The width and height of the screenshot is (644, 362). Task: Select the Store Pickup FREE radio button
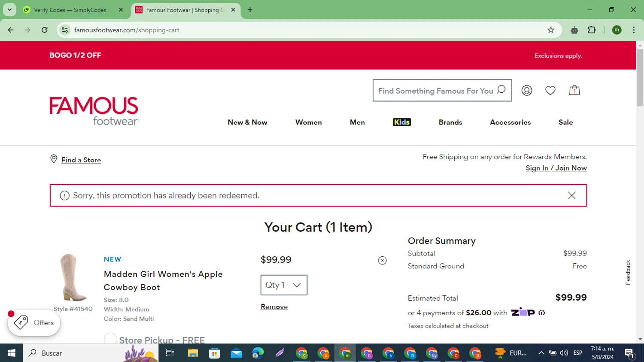pos(110,339)
